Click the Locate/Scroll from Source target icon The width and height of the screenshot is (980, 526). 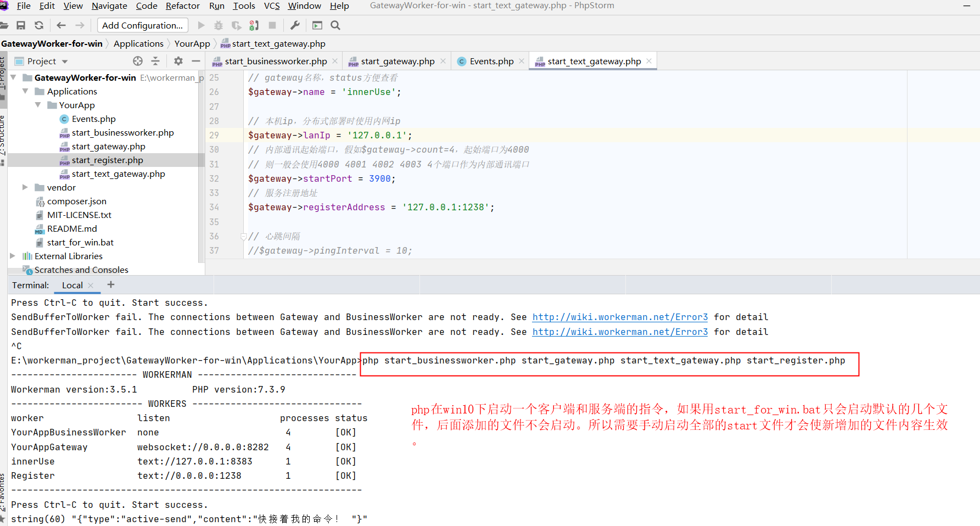pos(138,61)
